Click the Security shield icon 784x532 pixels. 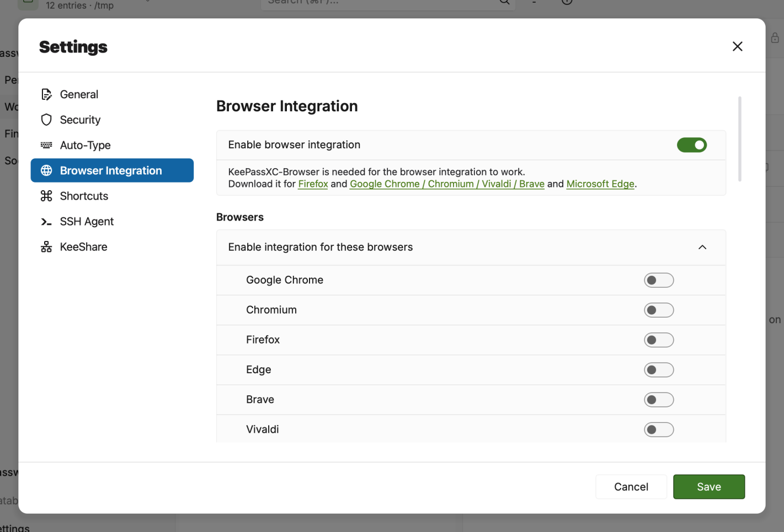pos(46,120)
